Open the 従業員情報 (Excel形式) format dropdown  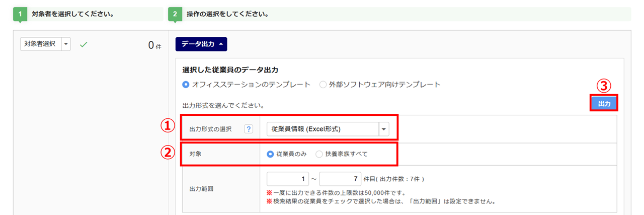coord(384,129)
